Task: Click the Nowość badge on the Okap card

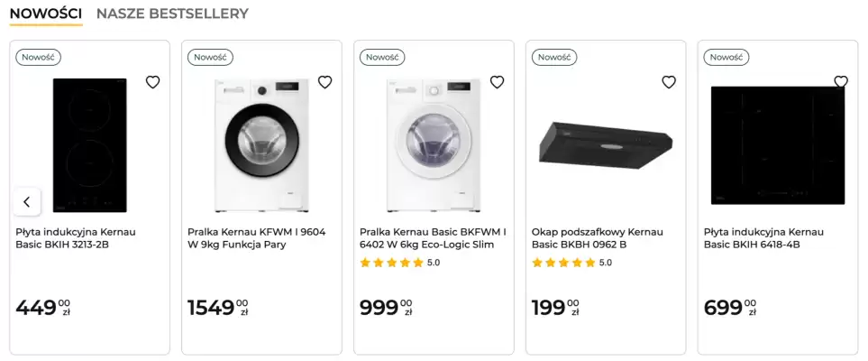Action: tap(553, 57)
